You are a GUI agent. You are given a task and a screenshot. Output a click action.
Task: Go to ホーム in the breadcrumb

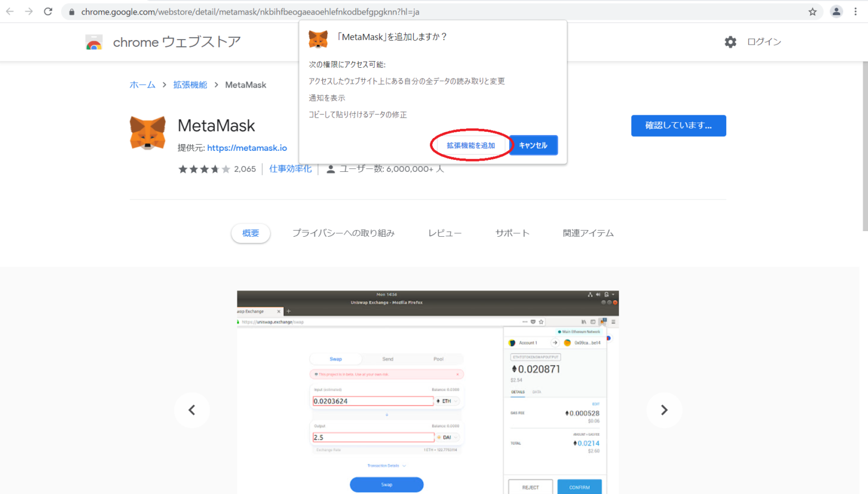point(142,85)
